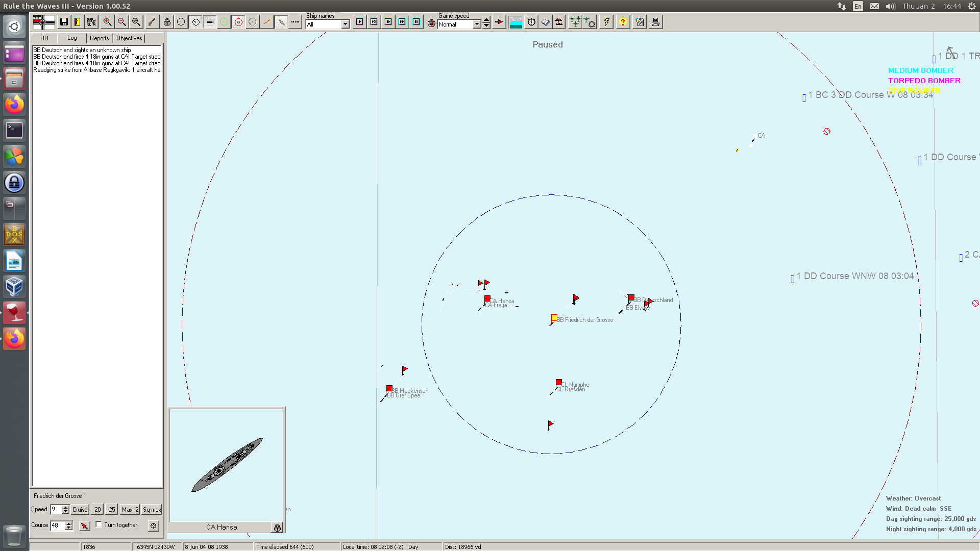
Task: Click the sinking ship icon
Action: click(559, 22)
